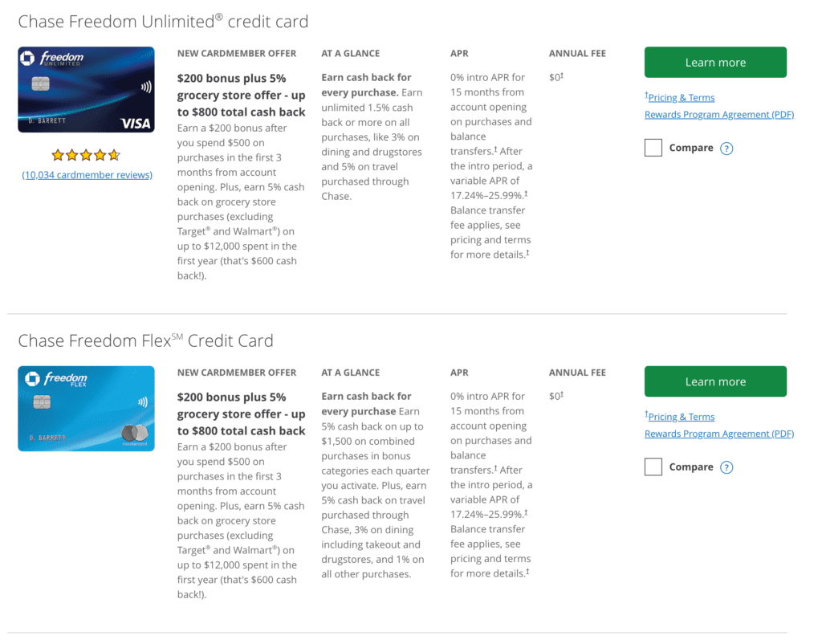Click the chip on the Freedom Unlimited card
This screenshot has width=822, height=644.
click(x=41, y=84)
